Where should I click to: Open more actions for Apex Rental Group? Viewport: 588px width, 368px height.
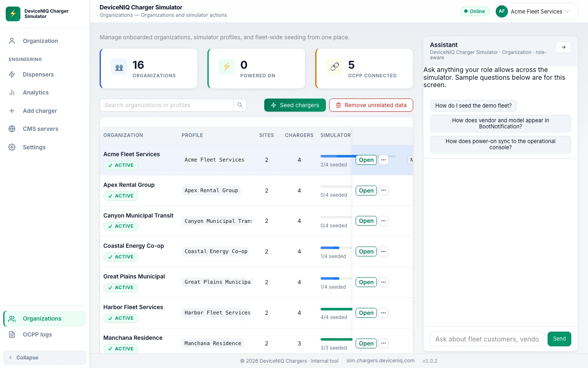383,191
